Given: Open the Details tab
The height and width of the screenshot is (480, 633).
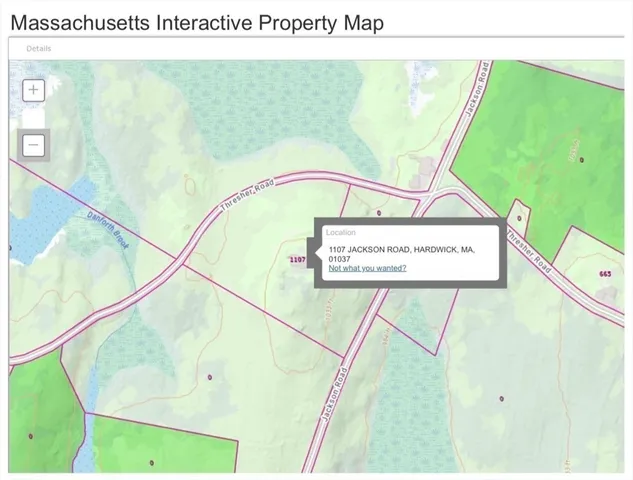Looking at the screenshot, I should (x=39, y=48).
